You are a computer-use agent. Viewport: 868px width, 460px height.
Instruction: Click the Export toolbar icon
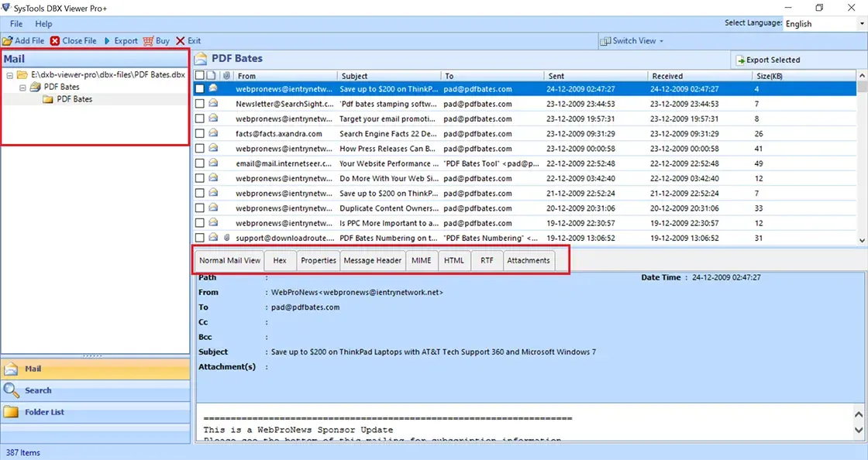[107, 41]
